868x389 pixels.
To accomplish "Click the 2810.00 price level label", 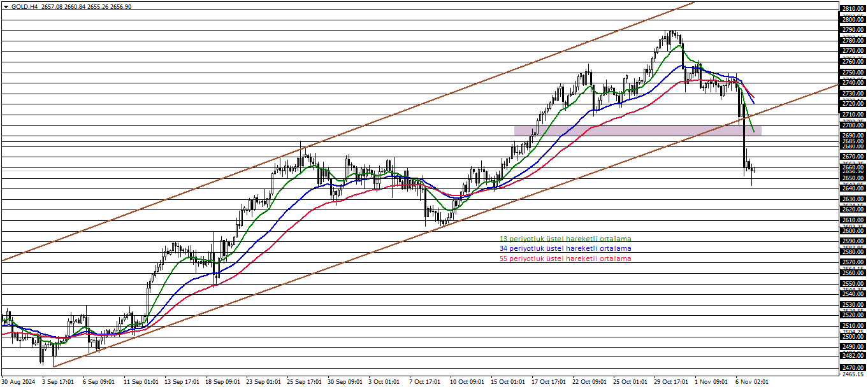I will tap(853, 9).
